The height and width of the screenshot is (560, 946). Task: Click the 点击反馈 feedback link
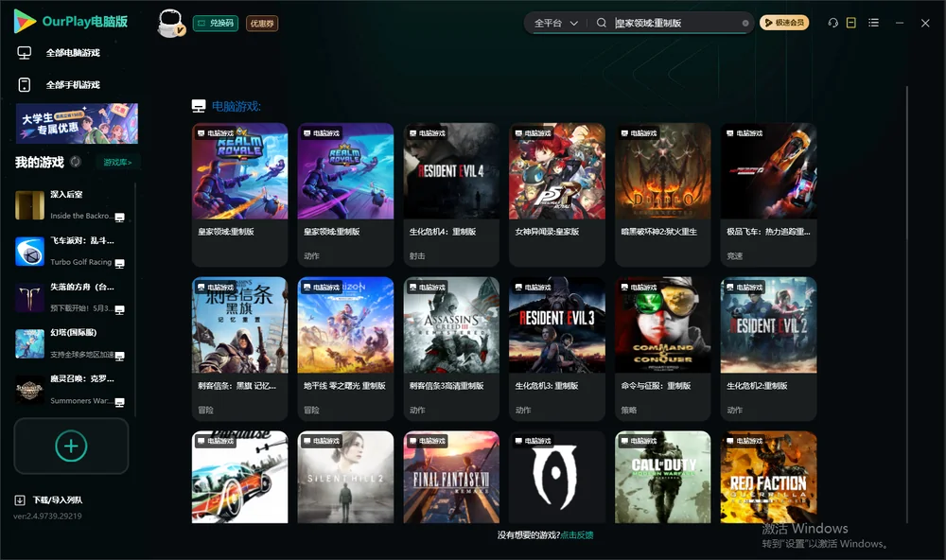(577, 535)
